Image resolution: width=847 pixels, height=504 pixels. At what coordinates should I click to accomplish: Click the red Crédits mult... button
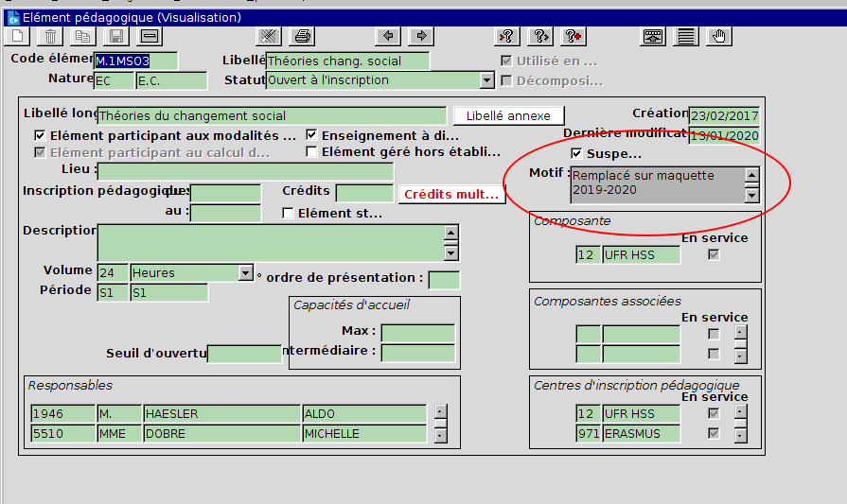point(451,194)
